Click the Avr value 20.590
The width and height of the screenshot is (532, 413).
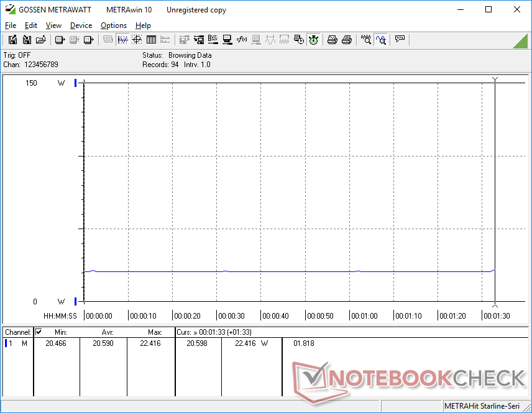tap(103, 343)
